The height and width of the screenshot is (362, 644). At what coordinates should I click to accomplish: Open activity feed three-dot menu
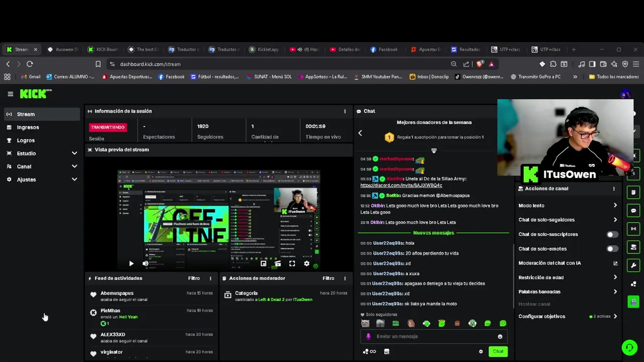click(x=210, y=278)
